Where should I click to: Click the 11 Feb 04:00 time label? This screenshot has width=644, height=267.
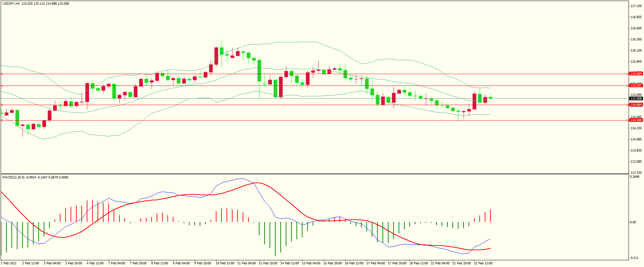247,263
